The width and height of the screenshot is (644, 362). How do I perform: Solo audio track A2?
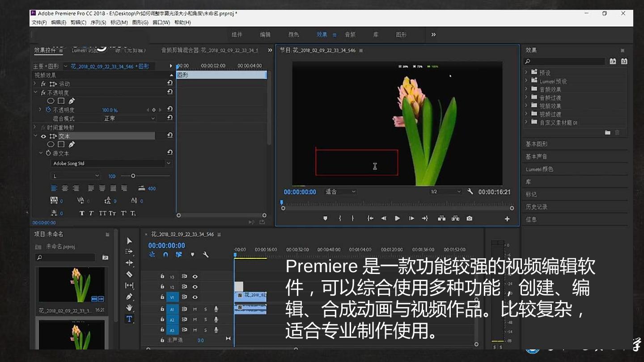[x=206, y=320]
